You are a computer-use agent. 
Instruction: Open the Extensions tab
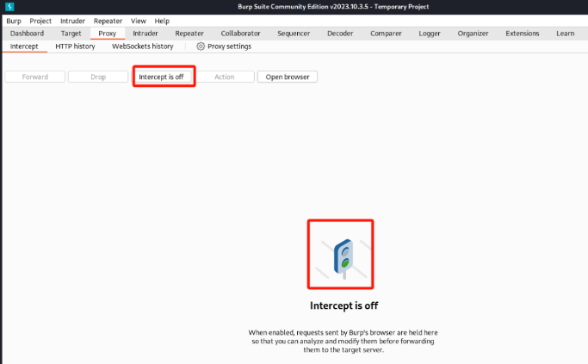pyautogui.click(x=522, y=34)
